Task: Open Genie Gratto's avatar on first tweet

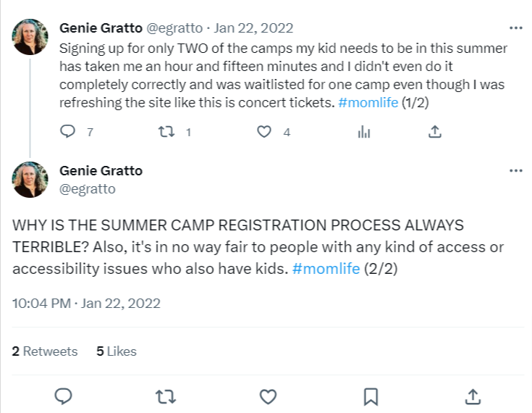Action: [31, 38]
